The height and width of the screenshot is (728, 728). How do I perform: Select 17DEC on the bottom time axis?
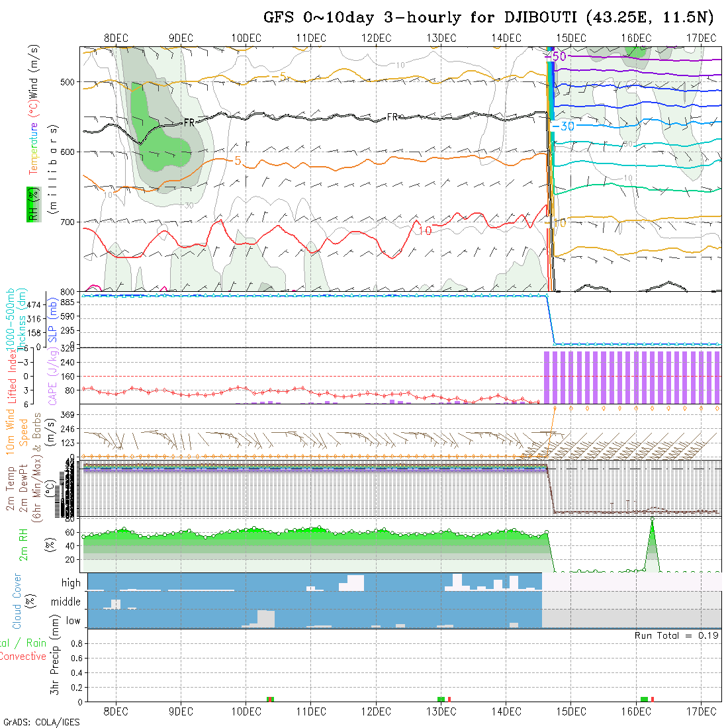702,711
